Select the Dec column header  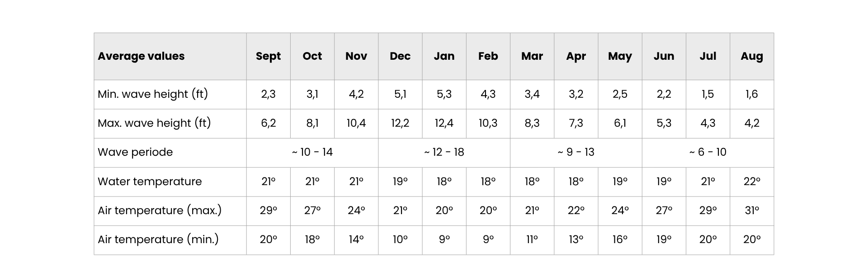[400, 56]
